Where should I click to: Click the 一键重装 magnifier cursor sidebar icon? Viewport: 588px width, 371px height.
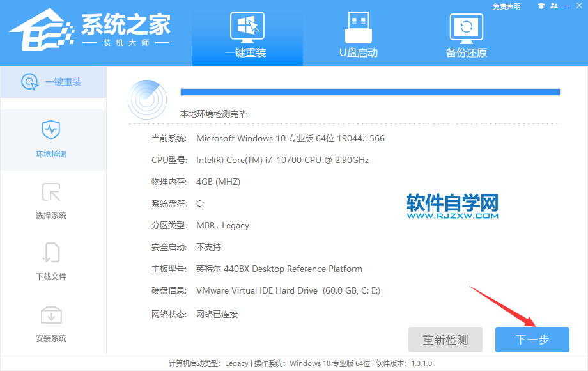click(29, 82)
